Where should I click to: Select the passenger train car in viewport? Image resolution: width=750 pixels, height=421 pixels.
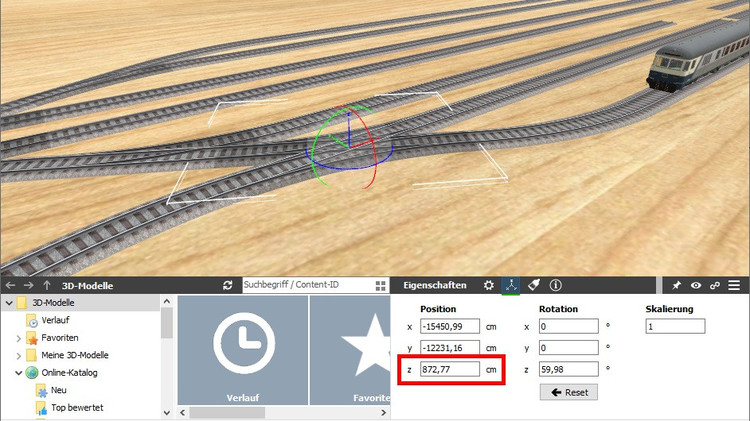[696, 55]
